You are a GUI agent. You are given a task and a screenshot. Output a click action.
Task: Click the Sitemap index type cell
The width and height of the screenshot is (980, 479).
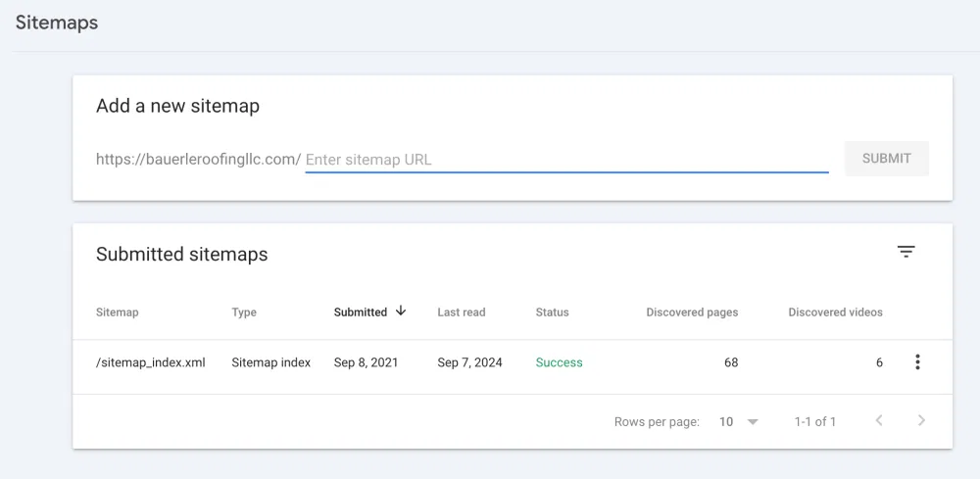[x=270, y=362]
